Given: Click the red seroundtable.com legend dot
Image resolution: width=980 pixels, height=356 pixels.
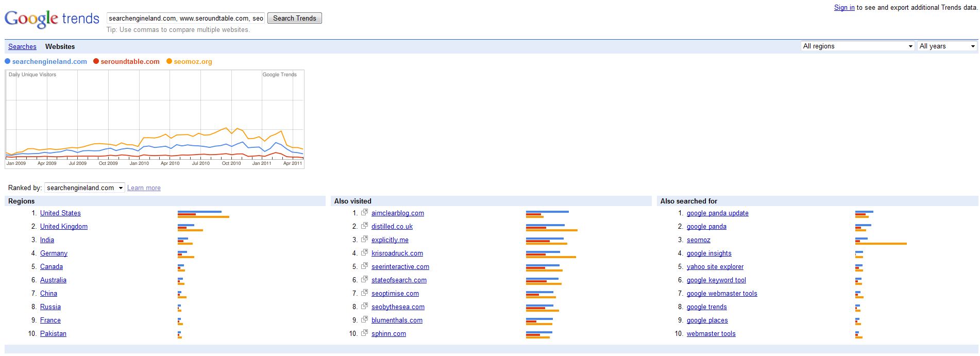Looking at the screenshot, I should tap(96, 61).
